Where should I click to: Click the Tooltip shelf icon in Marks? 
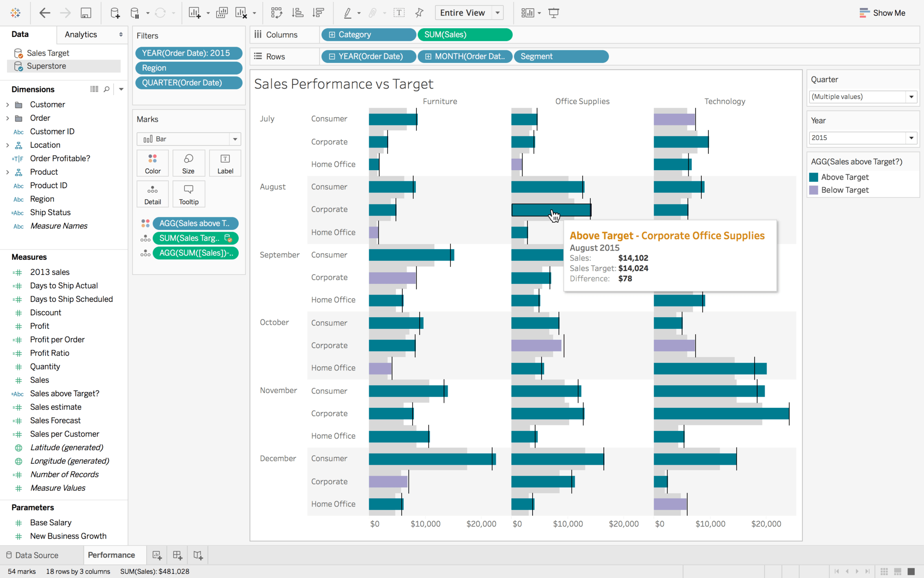(188, 194)
